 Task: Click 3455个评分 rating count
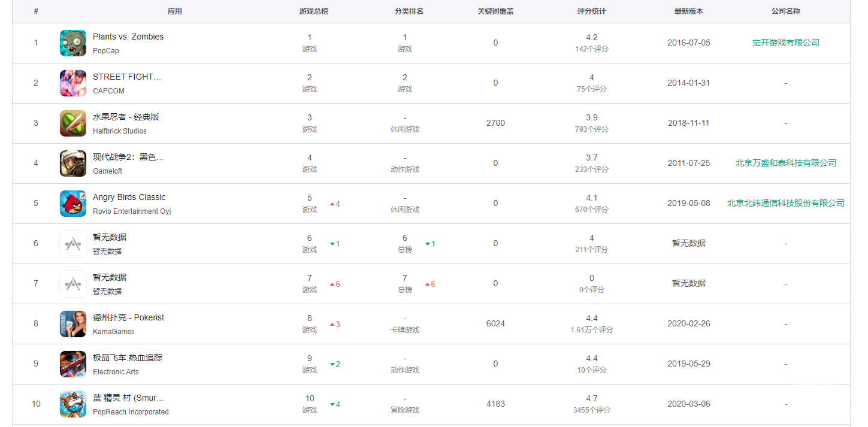pos(592,410)
